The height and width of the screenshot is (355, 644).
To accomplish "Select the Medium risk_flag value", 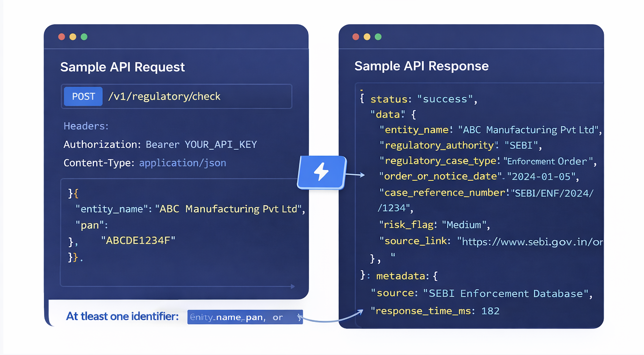I will pyautogui.click(x=464, y=225).
